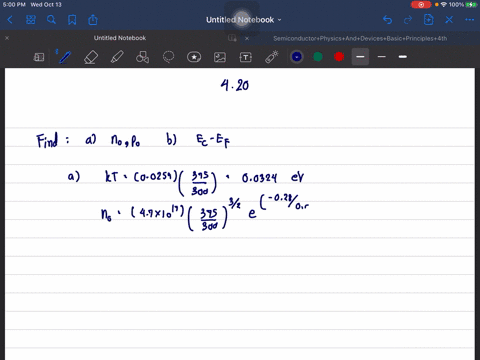Bookmark the current page
The width and height of the screenshot is (480, 360).
[x=72, y=20]
